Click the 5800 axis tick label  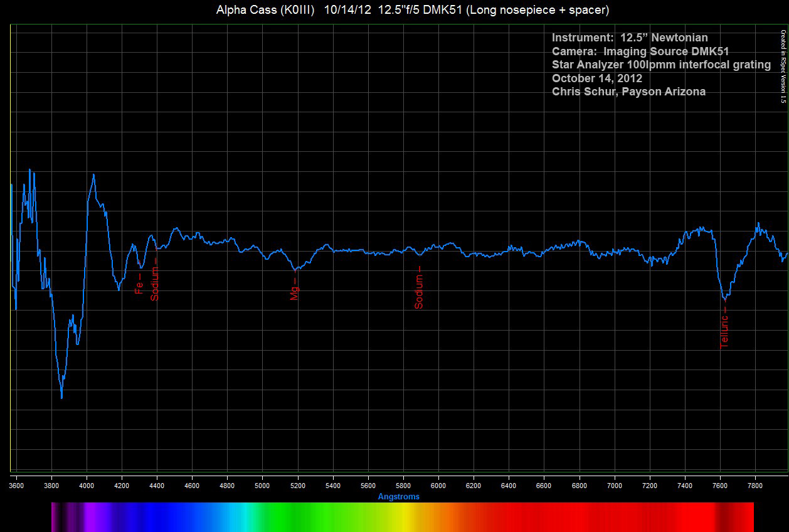403,485
